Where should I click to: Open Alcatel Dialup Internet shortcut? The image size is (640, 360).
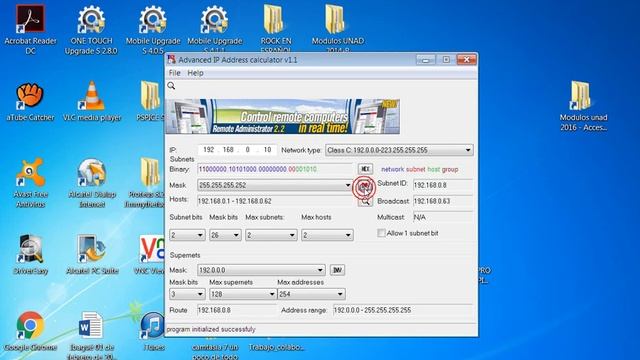(92, 182)
